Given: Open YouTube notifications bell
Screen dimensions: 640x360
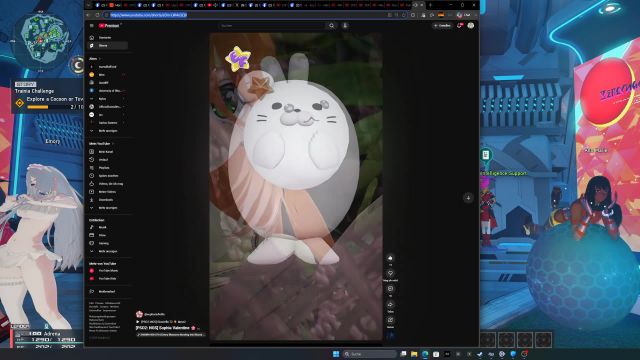Looking at the screenshot, I should click(x=460, y=26).
